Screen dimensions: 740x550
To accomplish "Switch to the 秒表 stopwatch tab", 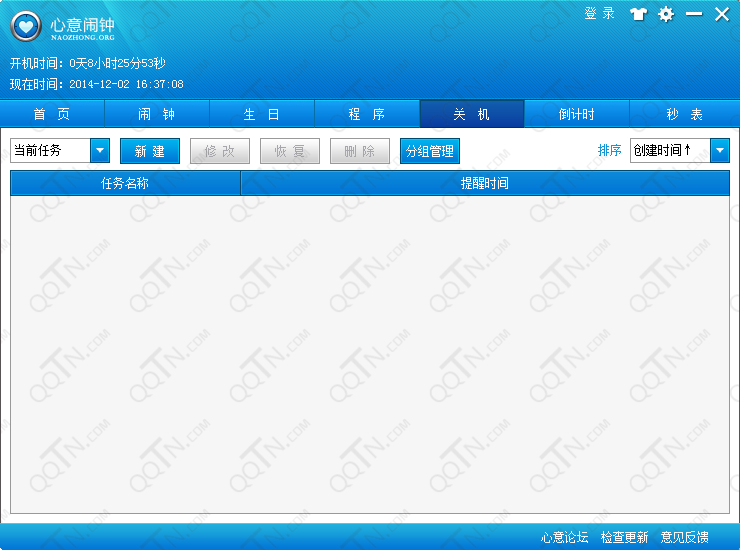I will coord(684,114).
